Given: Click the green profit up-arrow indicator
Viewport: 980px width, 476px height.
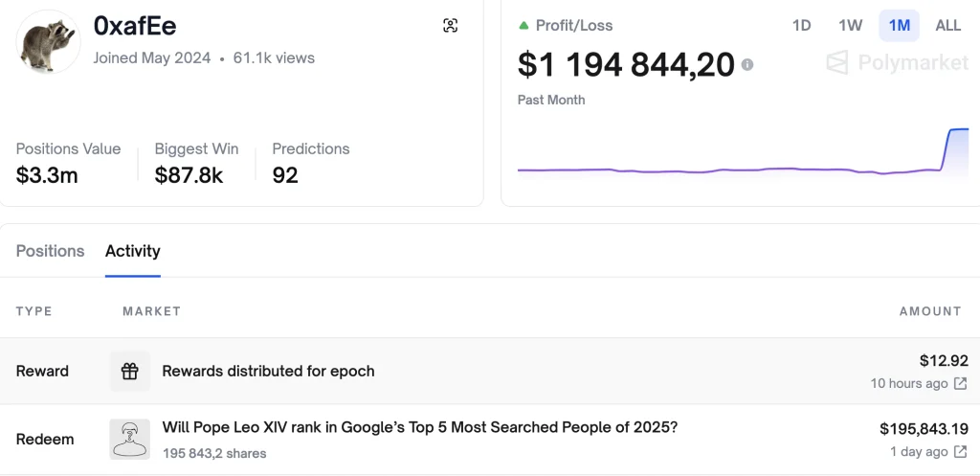Looking at the screenshot, I should [x=523, y=26].
